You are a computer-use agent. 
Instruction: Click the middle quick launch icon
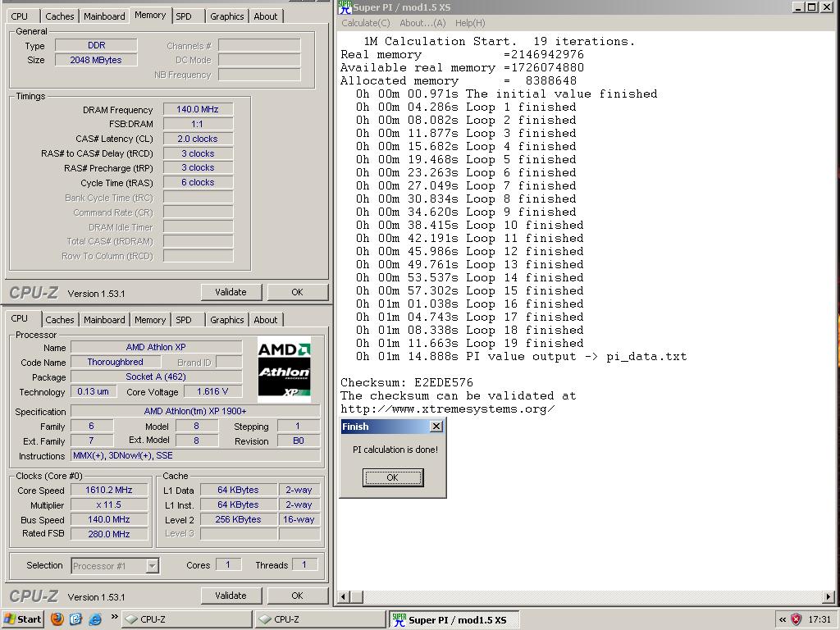click(x=76, y=619)
